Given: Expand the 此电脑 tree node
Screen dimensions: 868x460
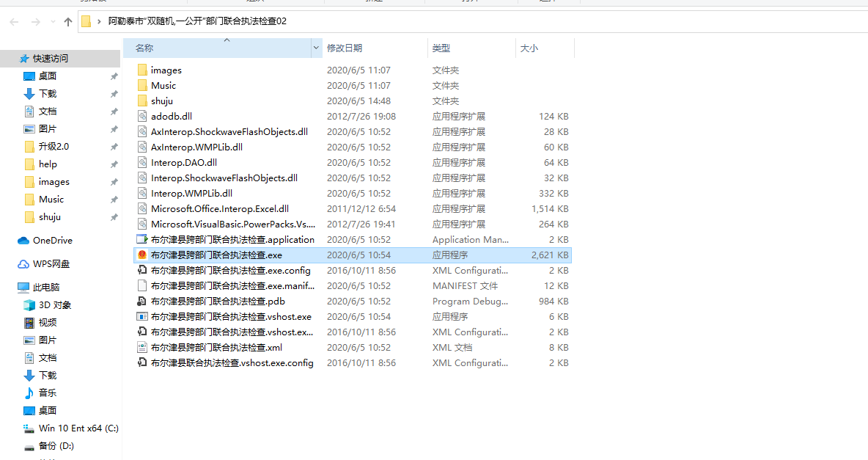Looking at the screenshot, I should (10, 288).
